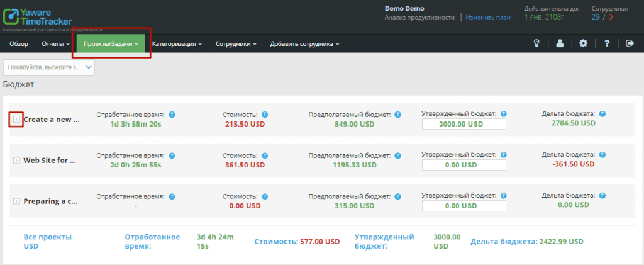The image size is (644, 265).
Task: Click the Изменить план link
Action: 488,18
